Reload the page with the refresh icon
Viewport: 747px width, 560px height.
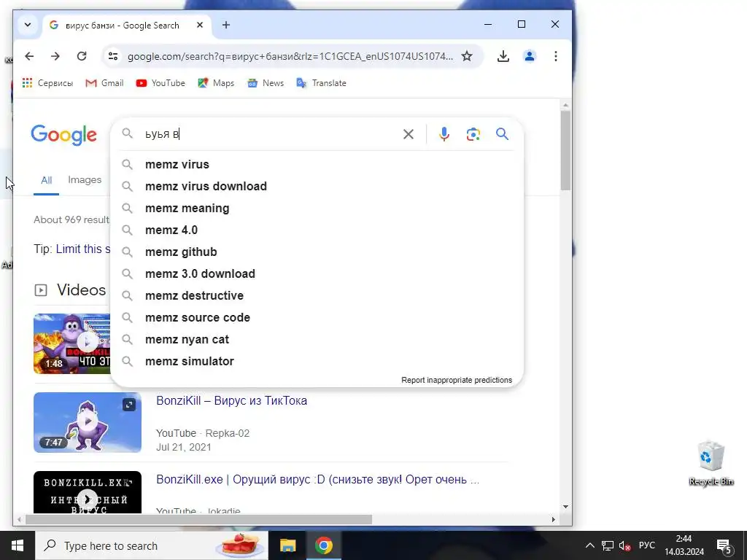[82, 56]
